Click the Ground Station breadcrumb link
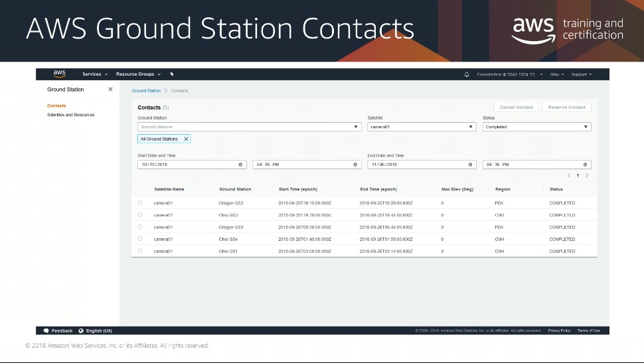This screenshot has height=363, width=644. click(146, 90)
